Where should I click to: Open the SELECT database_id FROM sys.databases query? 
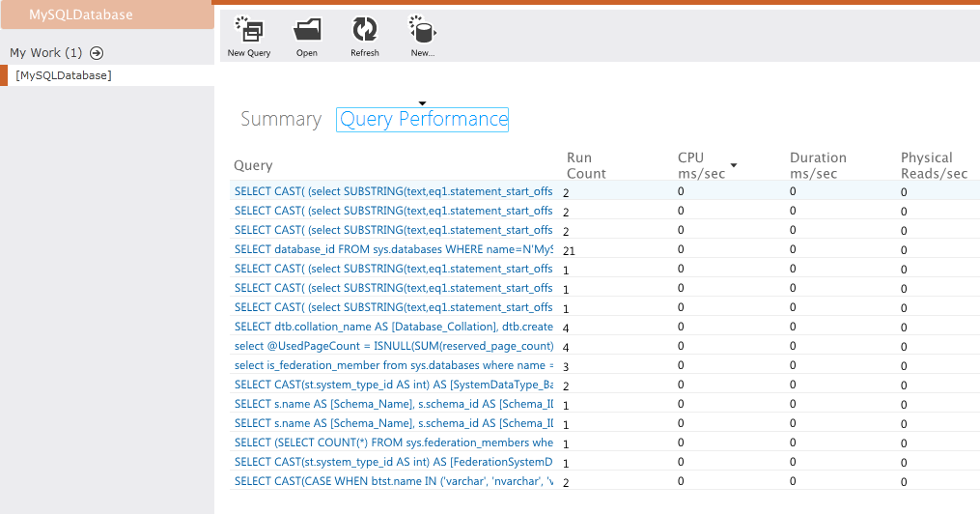[x=393, y=249]
